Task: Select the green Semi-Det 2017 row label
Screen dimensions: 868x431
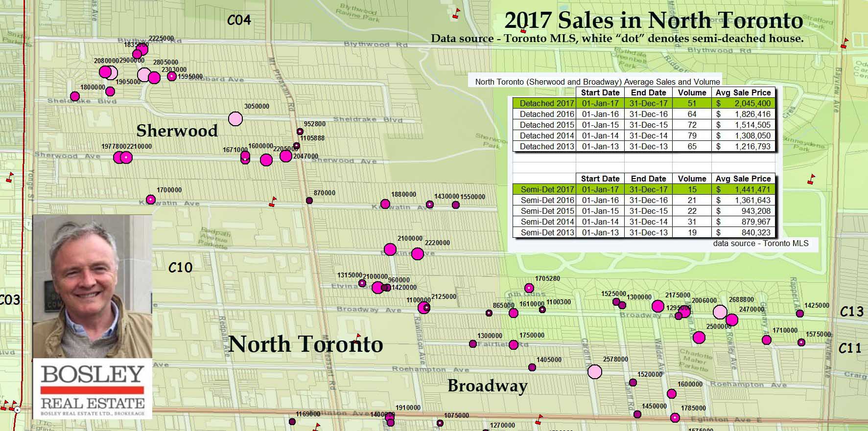Action: pos(544,189)
